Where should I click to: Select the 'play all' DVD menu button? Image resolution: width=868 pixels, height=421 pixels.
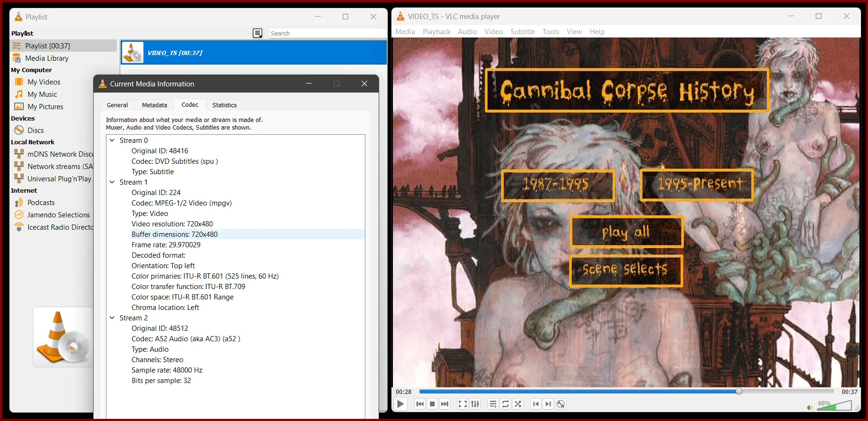tap(626, 232)
